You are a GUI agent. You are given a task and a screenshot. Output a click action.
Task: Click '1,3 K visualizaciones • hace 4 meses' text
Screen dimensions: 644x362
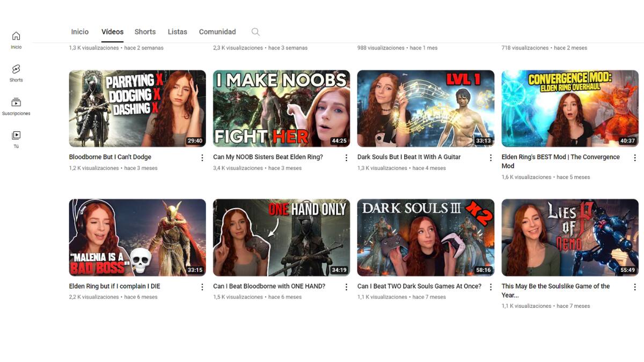401,168
